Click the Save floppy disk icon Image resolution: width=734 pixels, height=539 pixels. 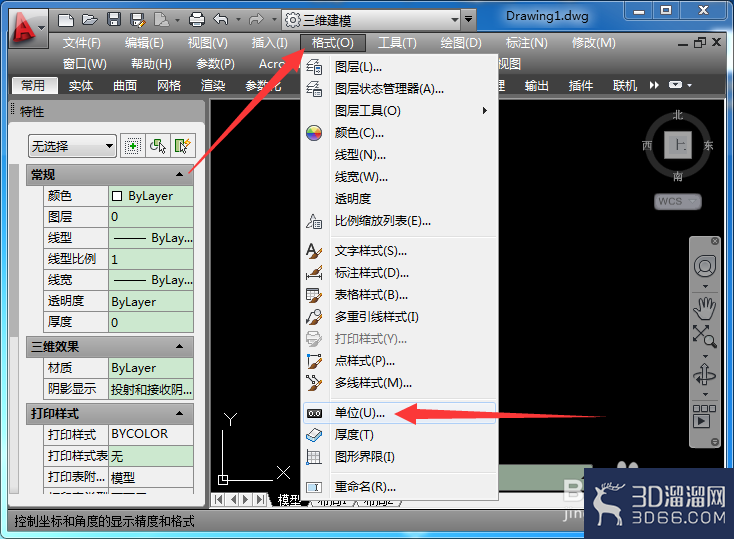tap(114, 20)
